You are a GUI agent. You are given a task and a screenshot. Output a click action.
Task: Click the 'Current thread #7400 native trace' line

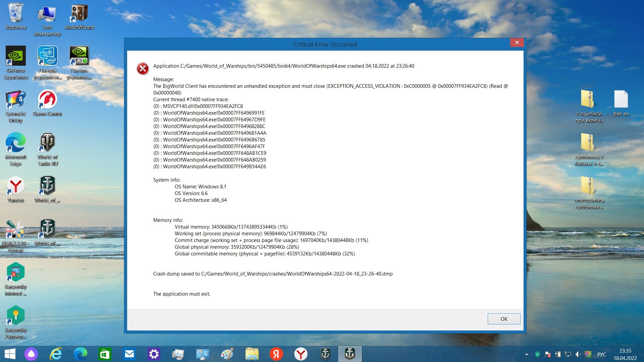(191, 100)
